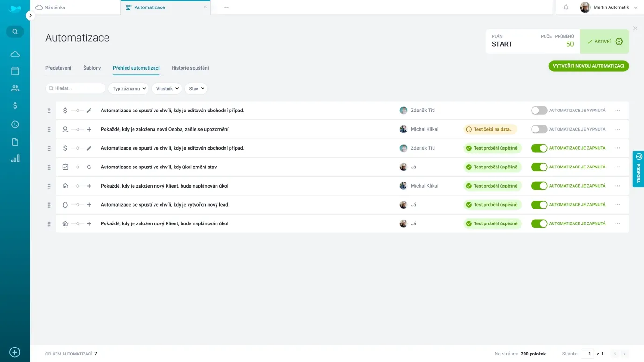Click the Hledat search input field
Image resolution: width=644 pixels, height=362 pixels.
click(x=77, y=88)
